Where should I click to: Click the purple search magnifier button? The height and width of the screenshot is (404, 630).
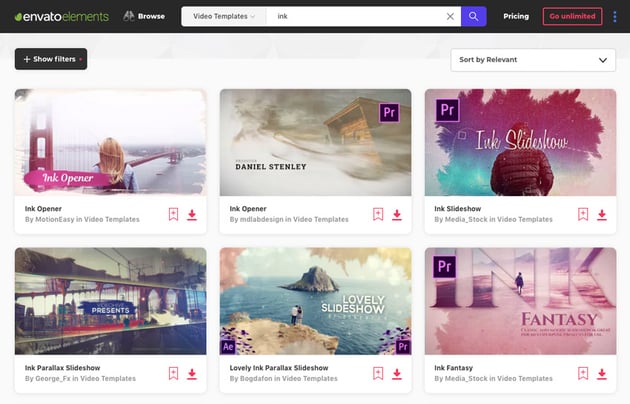point(474,16)
